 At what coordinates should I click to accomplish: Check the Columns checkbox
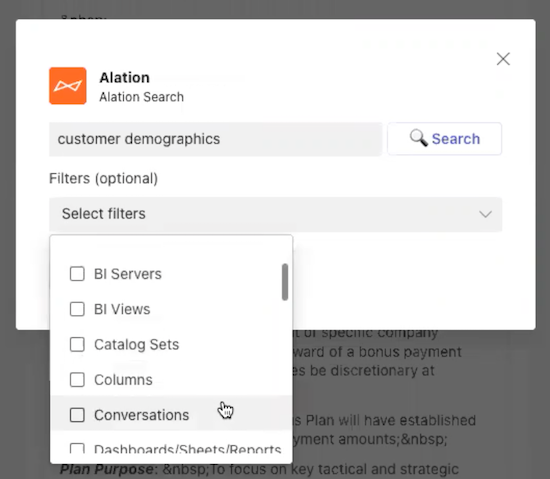coord(77,380)
